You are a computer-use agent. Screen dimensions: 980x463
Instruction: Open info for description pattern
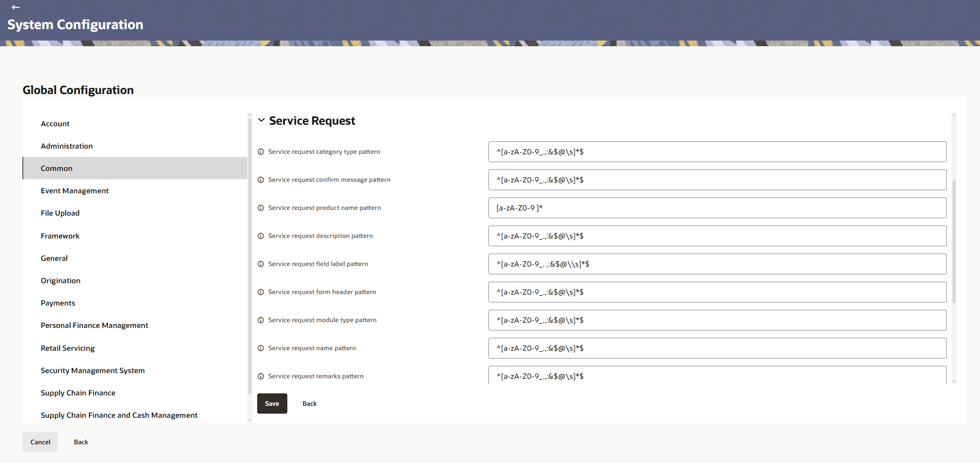point(261,236)
